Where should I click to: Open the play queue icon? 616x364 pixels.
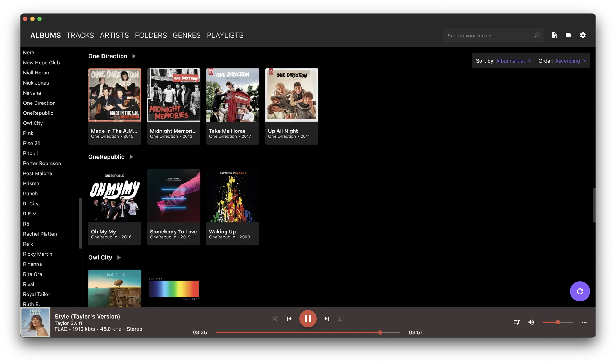click(x=516, y=322)
